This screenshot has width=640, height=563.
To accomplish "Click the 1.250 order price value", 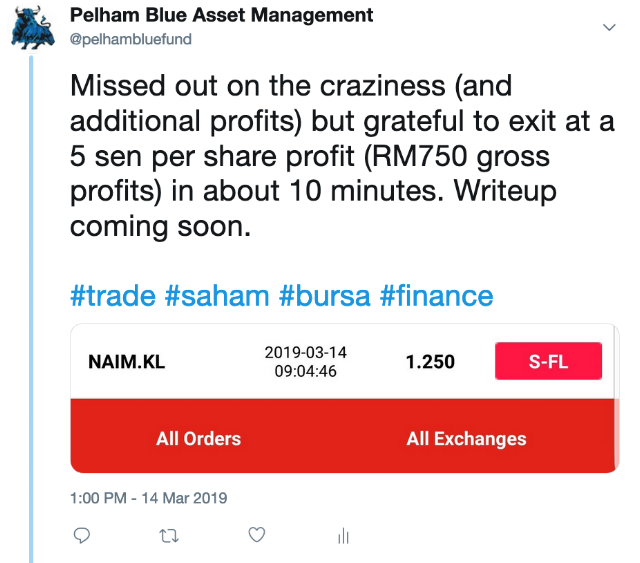I will click(x=430, y=362).
